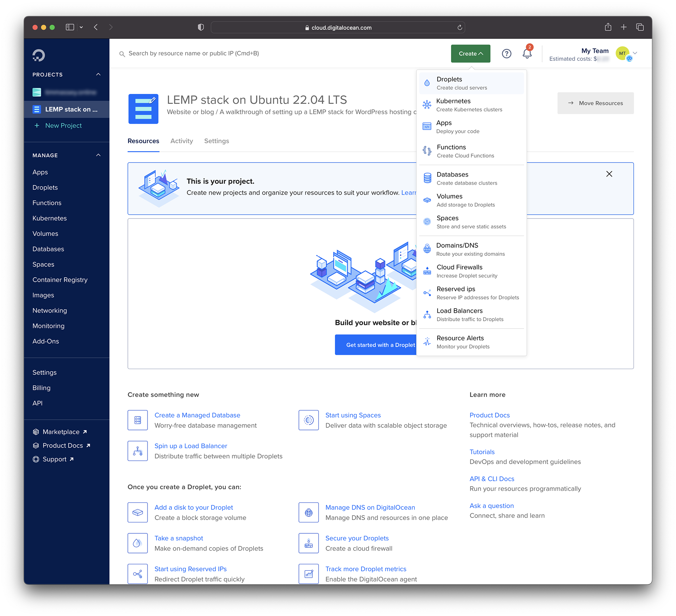
Task: Choose Kubernetes from the Create menu
Action: click(x=471, y=105)
